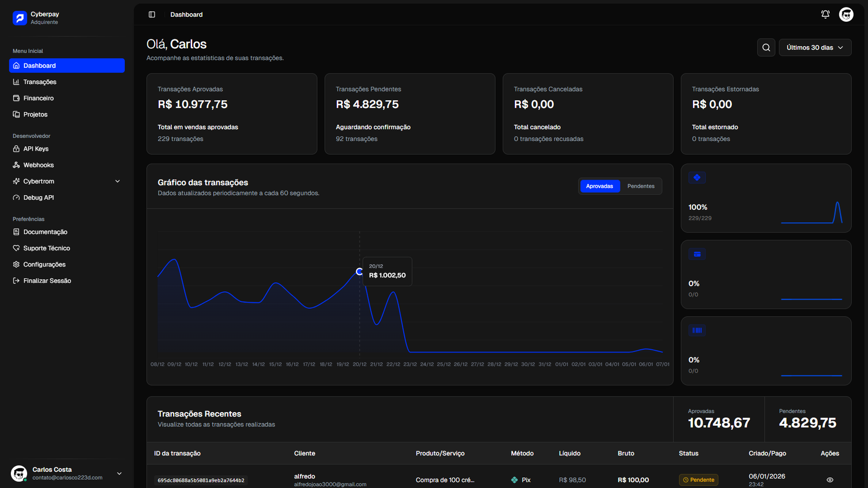Click the transaction ID 695dc80688a5b5081a9eb2a7644b2
The height and width of the screenshot is (488, 868).
201,480
